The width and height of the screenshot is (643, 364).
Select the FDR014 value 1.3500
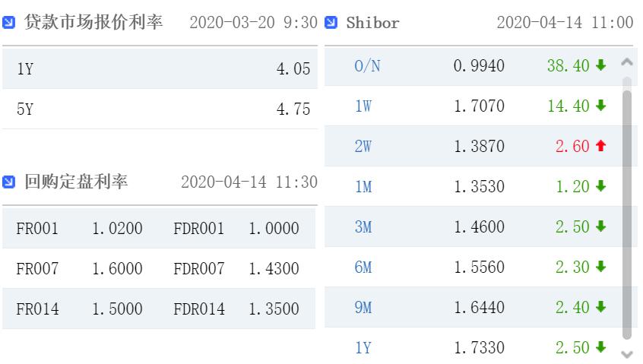pos(274,309)
